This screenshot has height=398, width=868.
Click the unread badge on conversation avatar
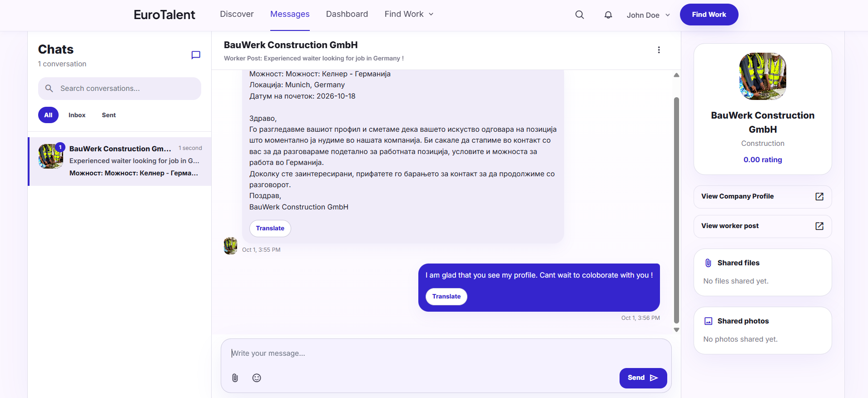[x=60, y=147]
